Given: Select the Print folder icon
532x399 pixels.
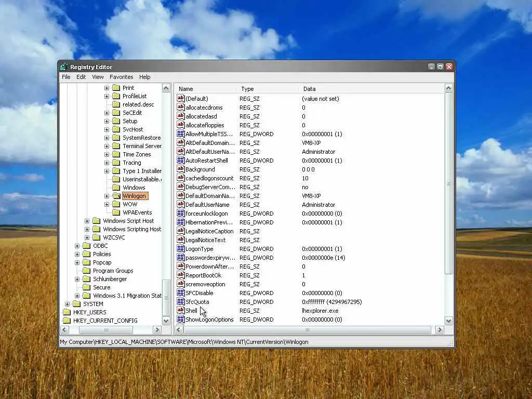Looking at the screenshot, I should pyautogui.click(x=116, y=87).
